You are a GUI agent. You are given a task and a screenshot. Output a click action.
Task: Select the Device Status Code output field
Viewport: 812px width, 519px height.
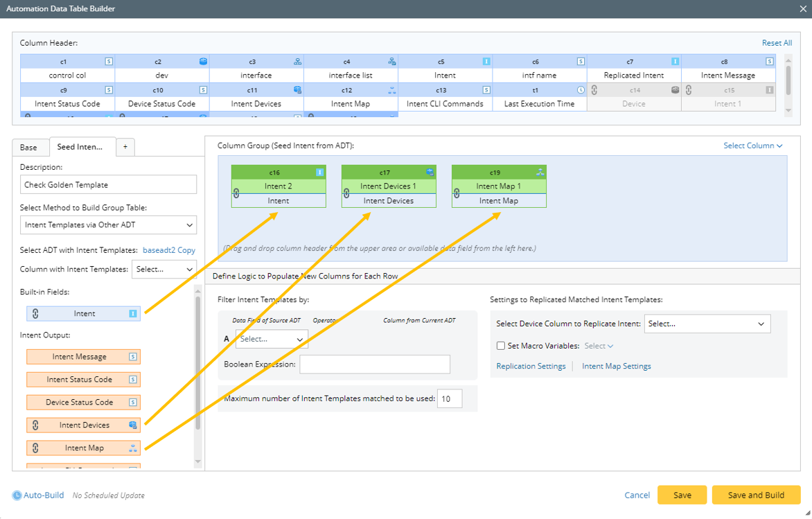[x=83, y=403]
